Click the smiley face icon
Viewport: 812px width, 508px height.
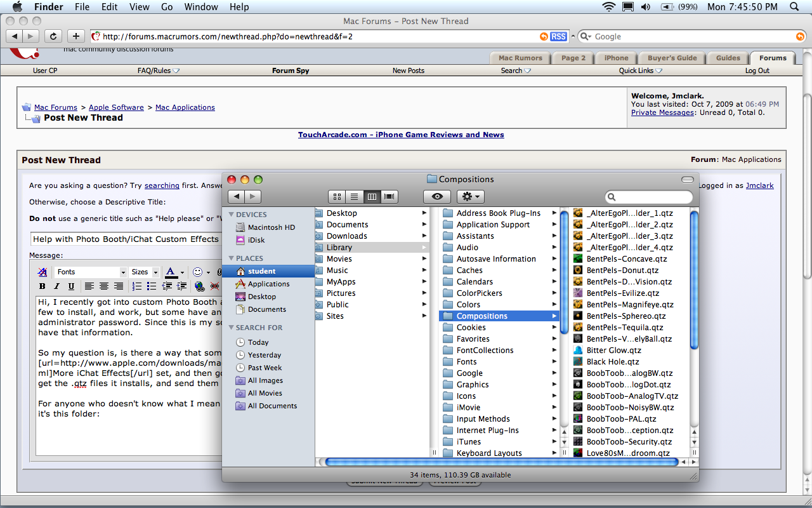(x=197, y=272)
